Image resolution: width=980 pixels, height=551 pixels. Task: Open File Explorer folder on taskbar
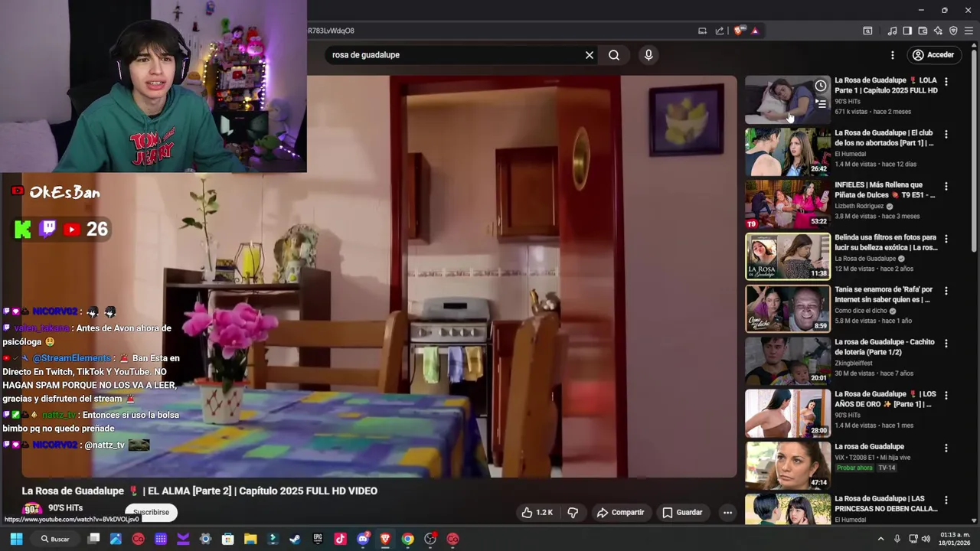[250, 539]
